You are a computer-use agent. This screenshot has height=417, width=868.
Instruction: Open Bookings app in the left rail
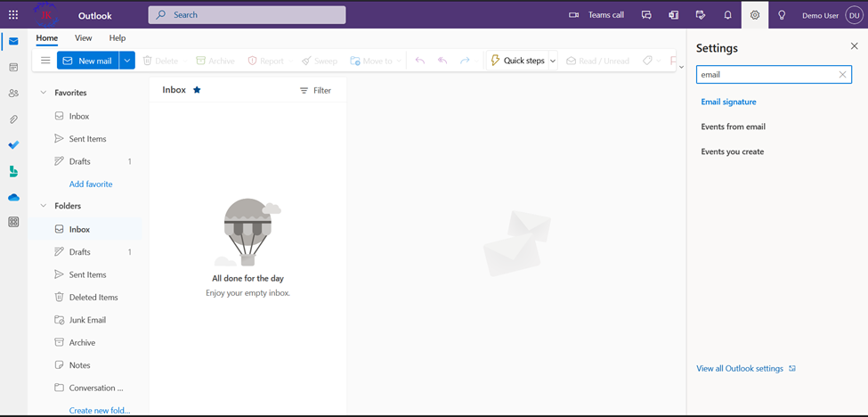[x=14, y=171]
